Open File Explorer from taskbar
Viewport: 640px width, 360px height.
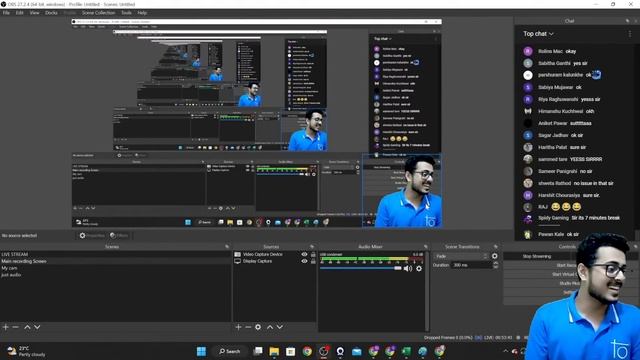point(274,351)
